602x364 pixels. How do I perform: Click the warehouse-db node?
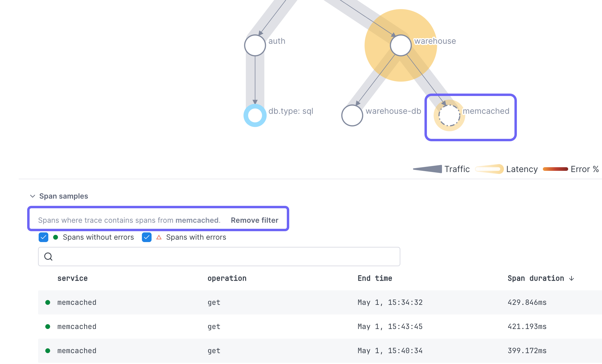(x=352, y=116)
